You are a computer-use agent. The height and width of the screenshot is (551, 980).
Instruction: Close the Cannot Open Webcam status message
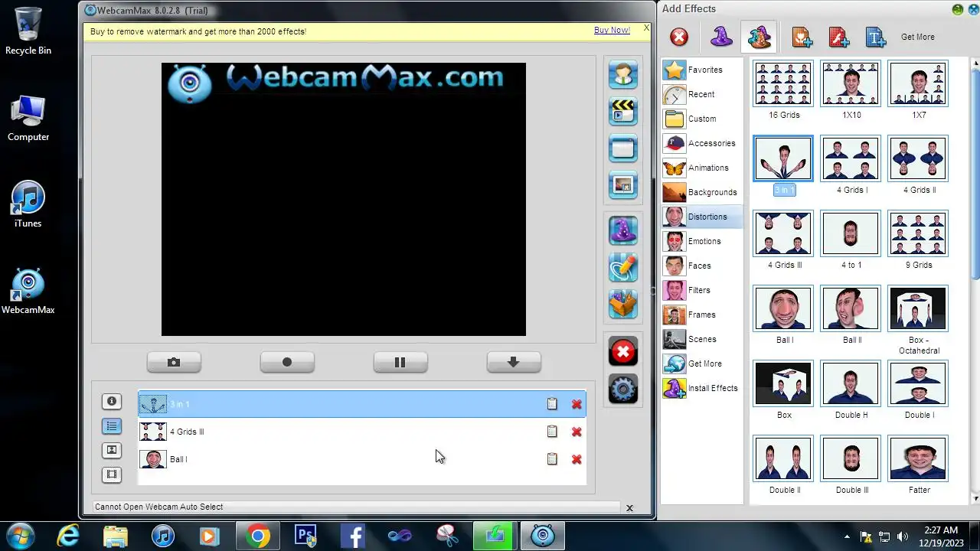pos(629,507)
